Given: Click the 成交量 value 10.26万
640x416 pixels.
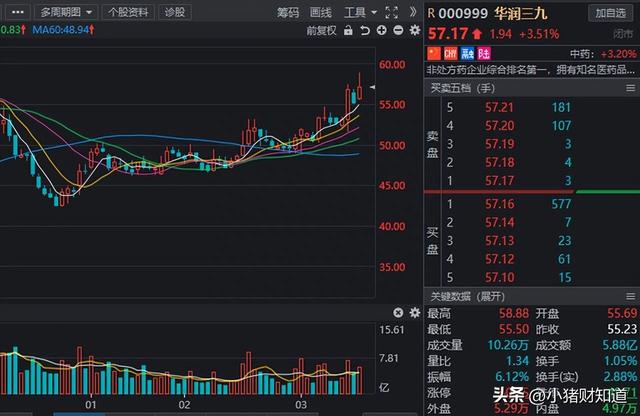Looking at the screenshot, I should coord(508,345).
